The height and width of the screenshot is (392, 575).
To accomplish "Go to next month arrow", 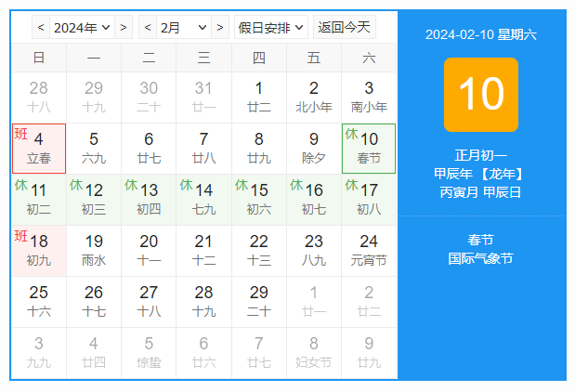I will (x=220, y=27).
